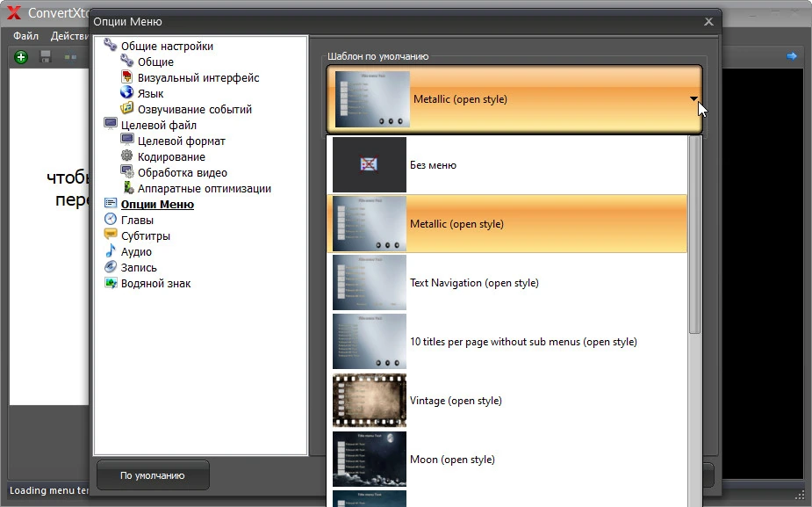Select Опции Меню in tree

click(x=157, y=204)
